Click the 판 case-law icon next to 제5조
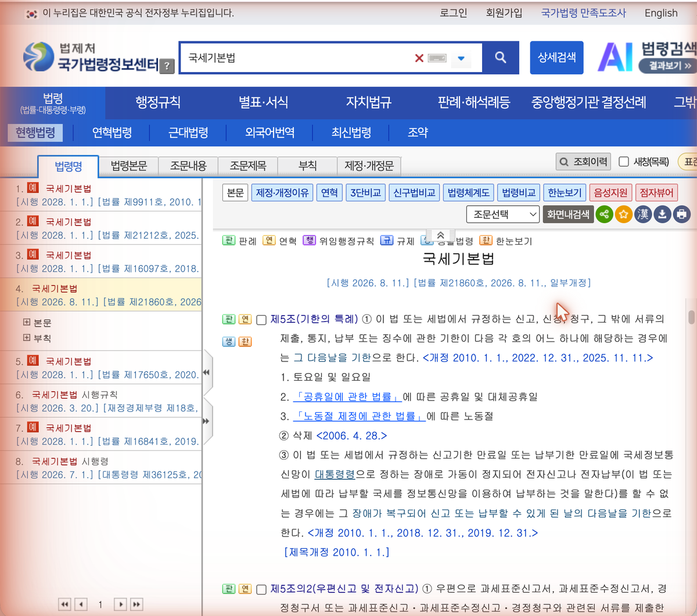Image resolution: width=697 pixels, height=616 pixels. (229, 319)
